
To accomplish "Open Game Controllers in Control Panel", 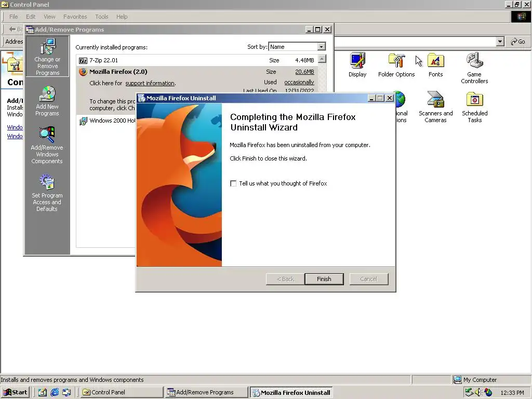I will 474,68.
